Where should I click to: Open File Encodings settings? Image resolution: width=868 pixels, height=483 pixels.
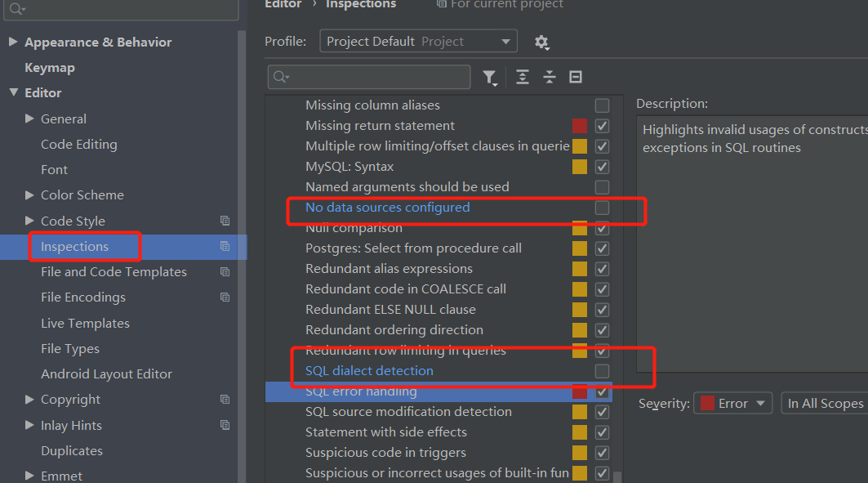(x=83, y=297)
